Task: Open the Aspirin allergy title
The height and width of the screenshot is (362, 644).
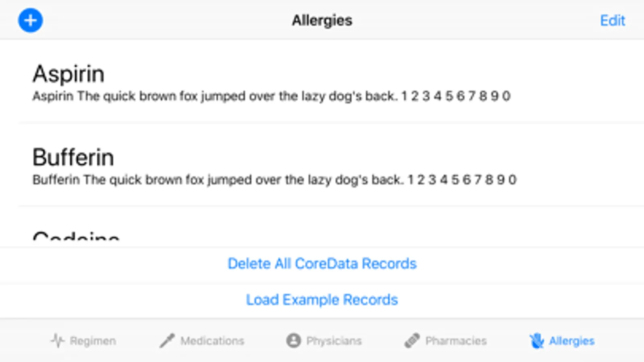Action: point(68,74)
